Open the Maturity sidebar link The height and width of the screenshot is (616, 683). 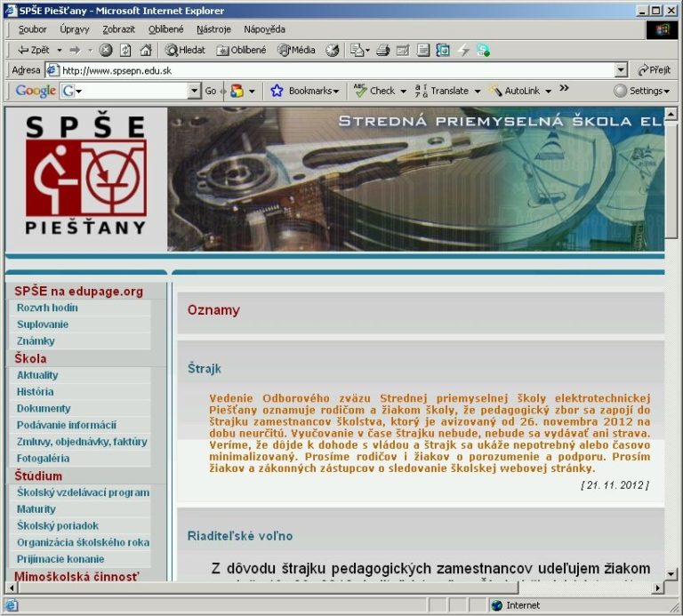[36, 509]
